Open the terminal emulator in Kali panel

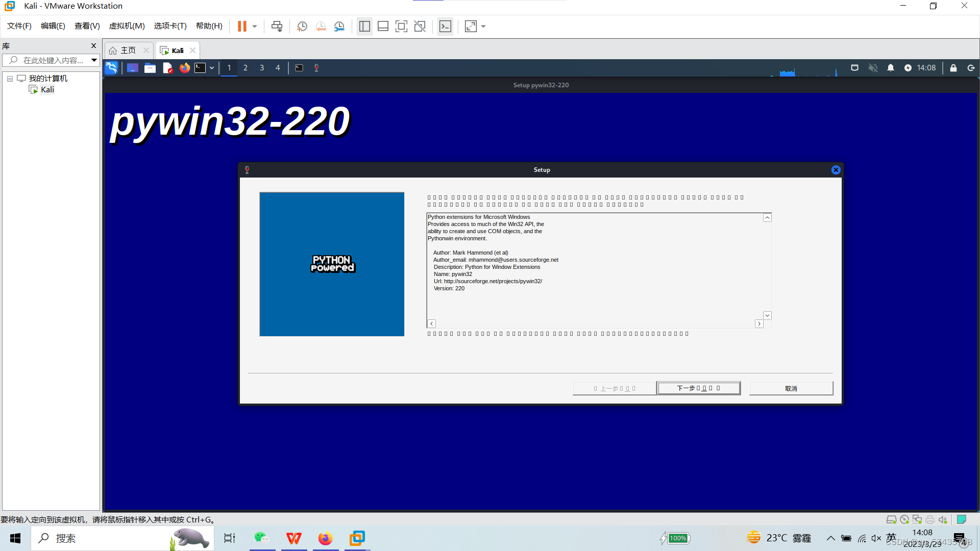coord(200,68)
